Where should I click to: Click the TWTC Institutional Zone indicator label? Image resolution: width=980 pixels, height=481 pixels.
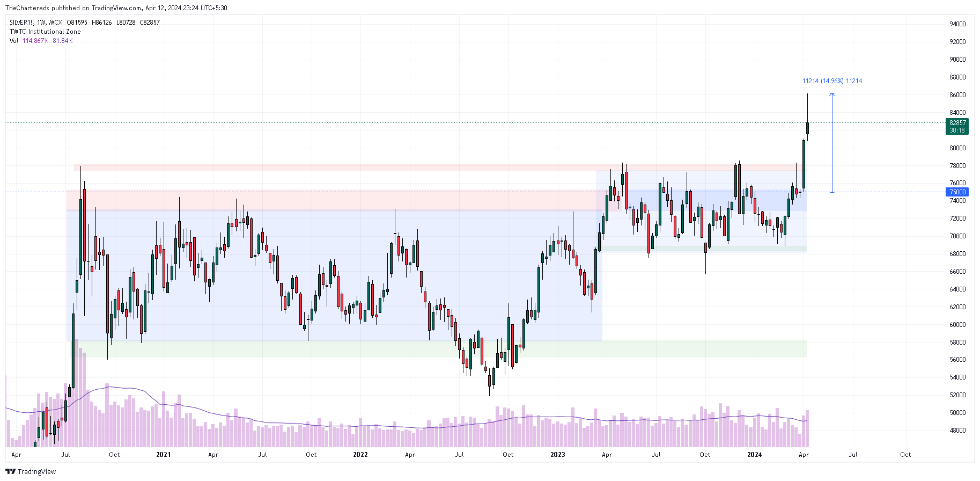[45, 32]
